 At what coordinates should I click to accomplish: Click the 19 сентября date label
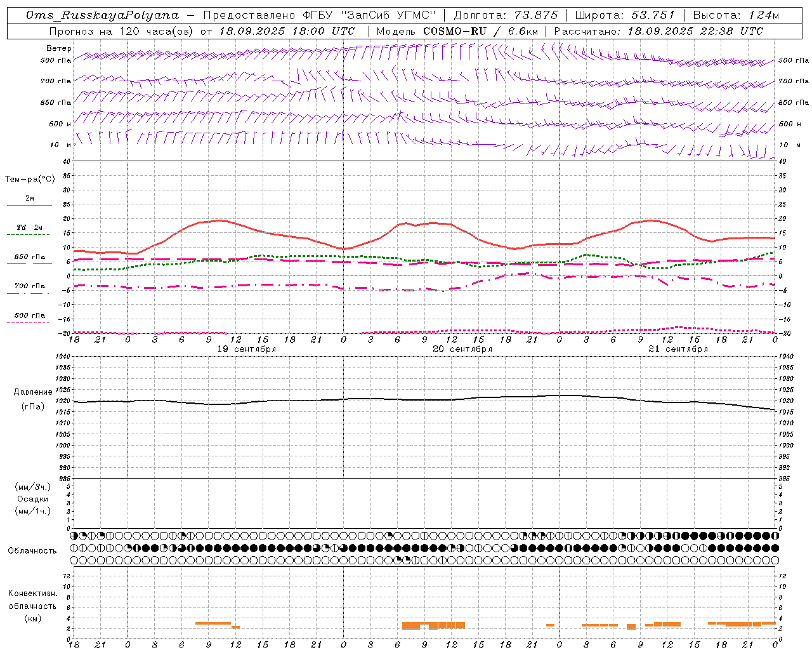247,349
